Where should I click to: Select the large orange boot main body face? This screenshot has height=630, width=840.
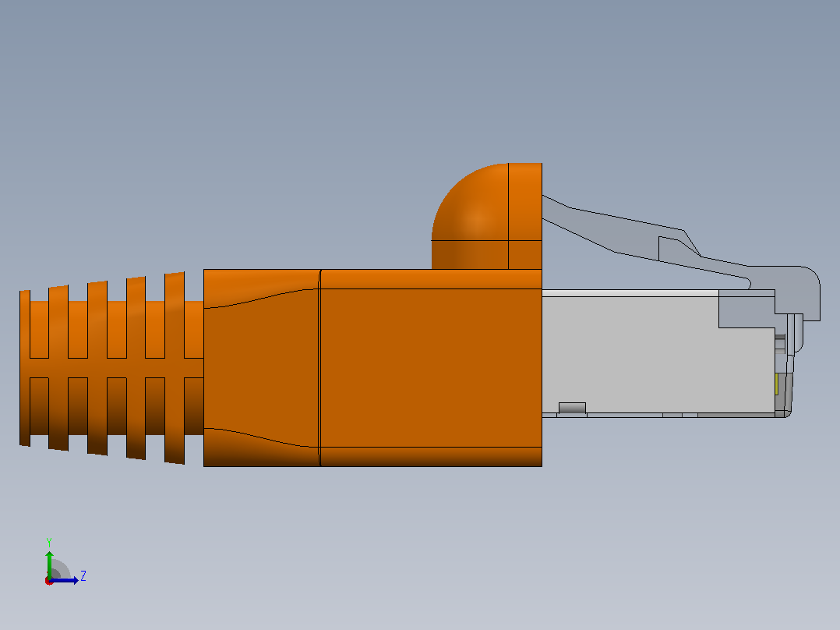coord(431,368)
